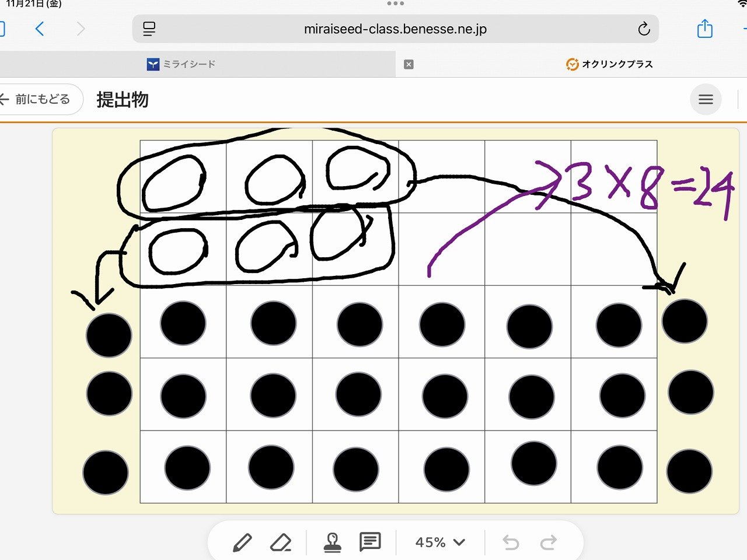
Task: Choose the stamp tool
Action: click(x=333, y=542)
